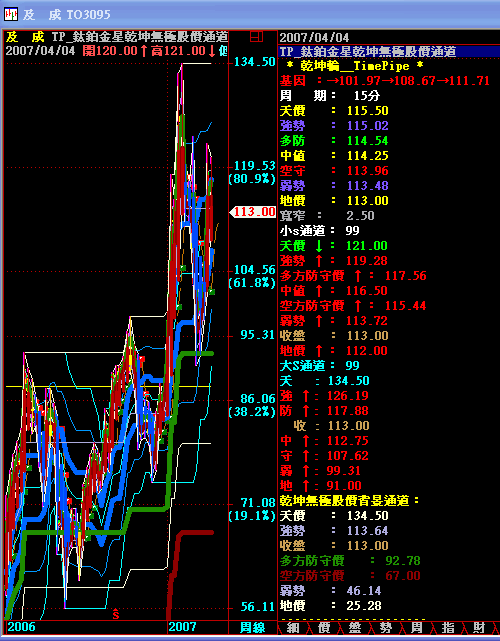Click the 強勢 ↑ 119.28 row
Screen dimensions: 500x641
[x=334, y=260]
